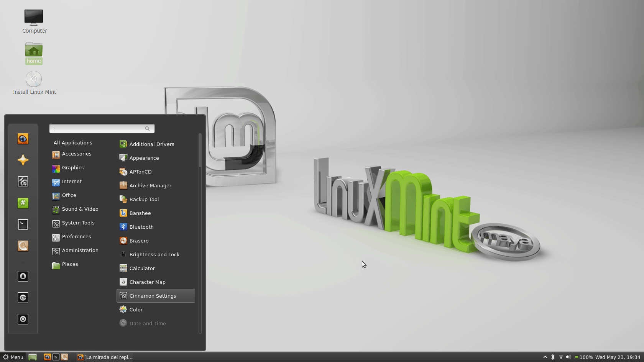Screen dimensions: 644x362
Task: Open the date and time calendar applet
Action: click(617, 357)
